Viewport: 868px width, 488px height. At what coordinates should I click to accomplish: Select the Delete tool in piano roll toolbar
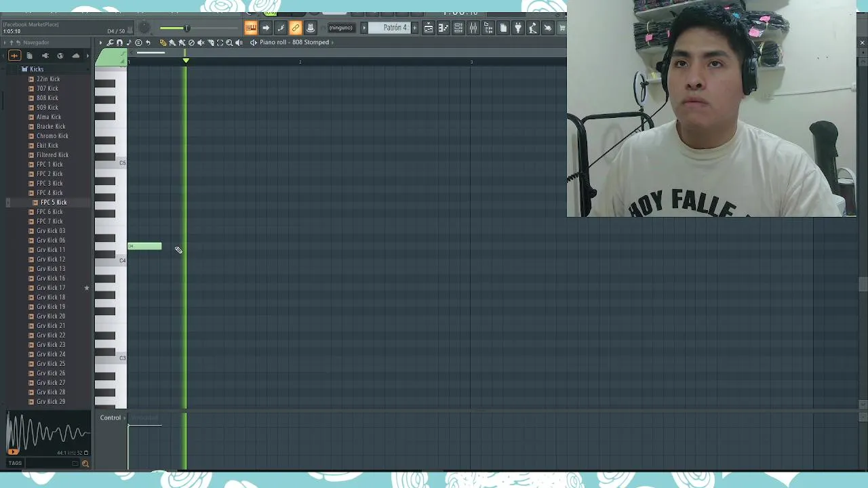pyautogui.click(x=191, y=42)
